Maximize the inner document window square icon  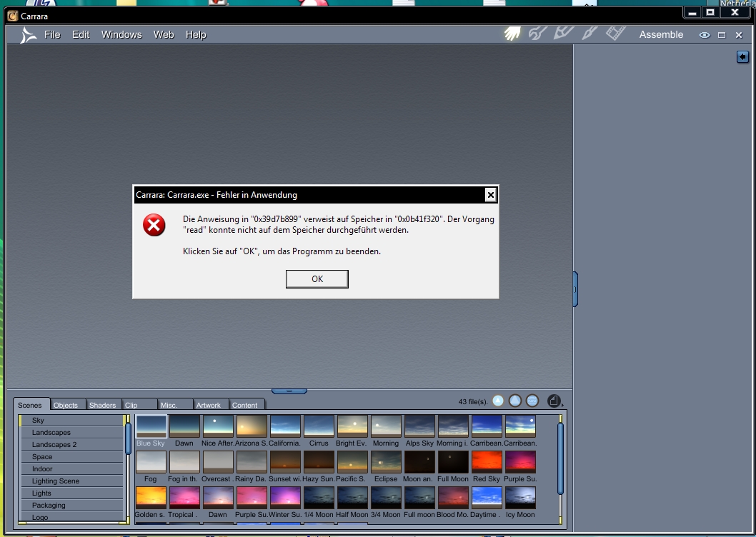pos(722,35)
